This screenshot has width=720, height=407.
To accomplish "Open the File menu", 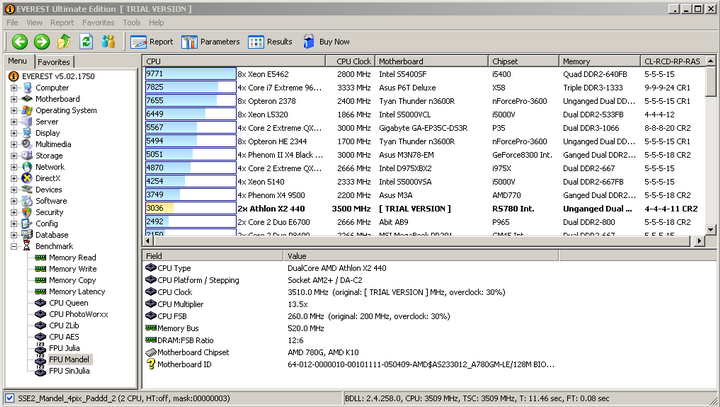I will coord(12,23).
